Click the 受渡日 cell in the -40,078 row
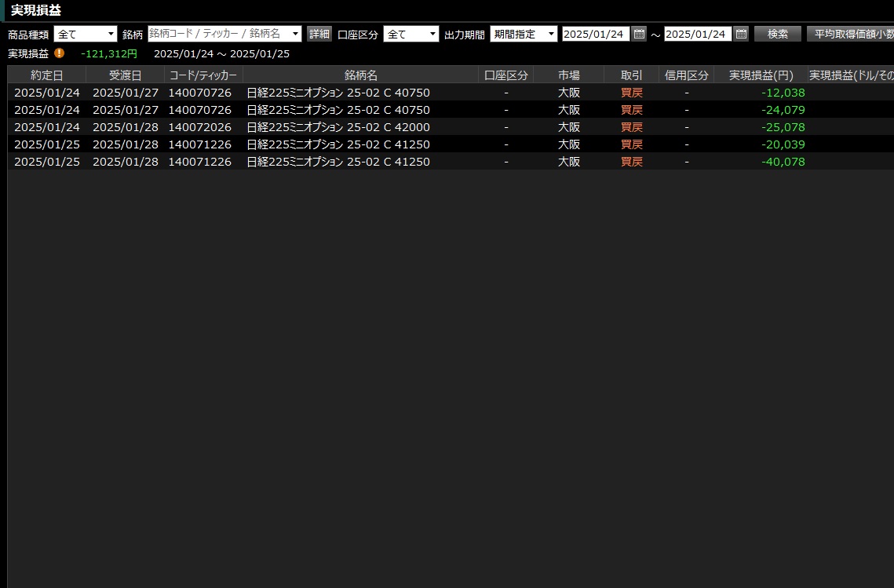 (126, 162)
